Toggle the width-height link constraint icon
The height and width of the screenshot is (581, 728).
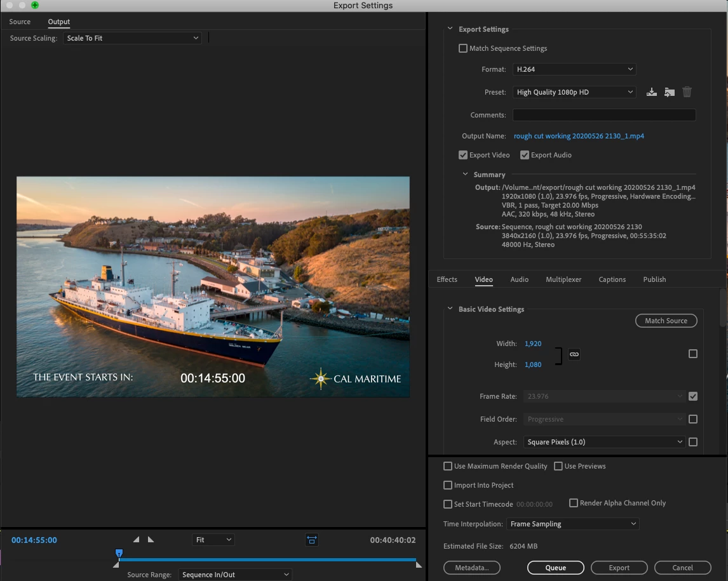tap(574, 354)
